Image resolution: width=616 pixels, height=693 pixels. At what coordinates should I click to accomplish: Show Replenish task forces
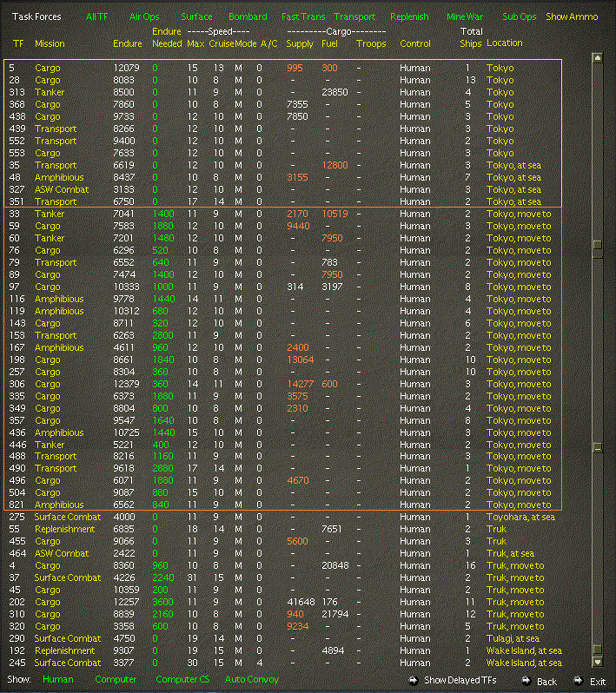(x=409, y=16)
